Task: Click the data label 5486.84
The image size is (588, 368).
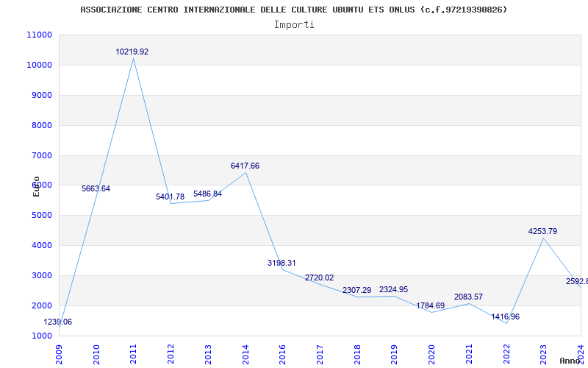Action: [x=207, y=194]
